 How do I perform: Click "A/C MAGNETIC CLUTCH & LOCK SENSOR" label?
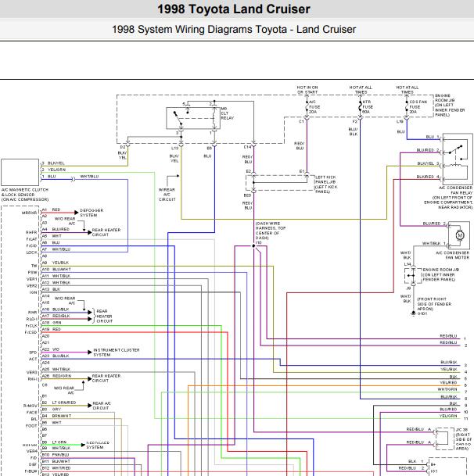tap(25, 195)
